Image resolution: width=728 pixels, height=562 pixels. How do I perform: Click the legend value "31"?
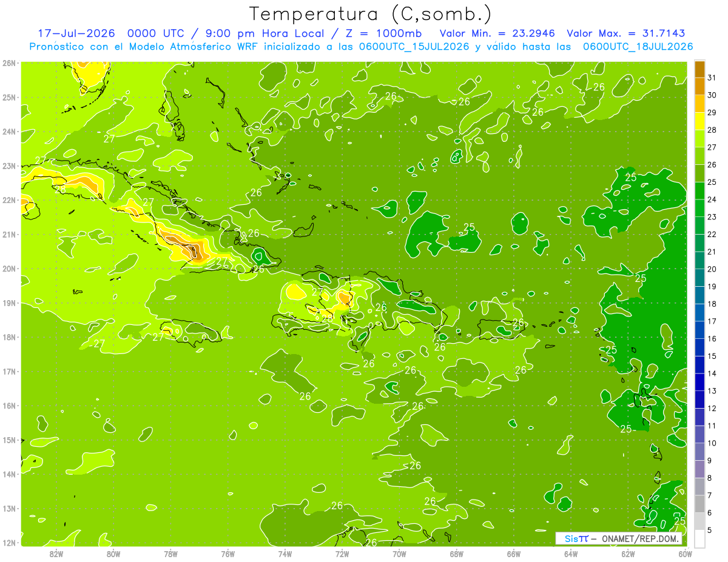point(712,78)
